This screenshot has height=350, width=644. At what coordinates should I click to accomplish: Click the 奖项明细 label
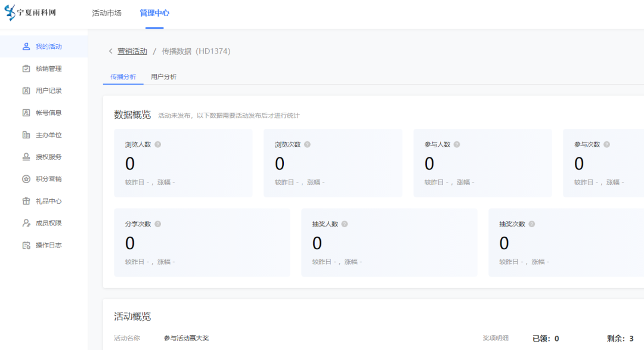coord(496,338)
